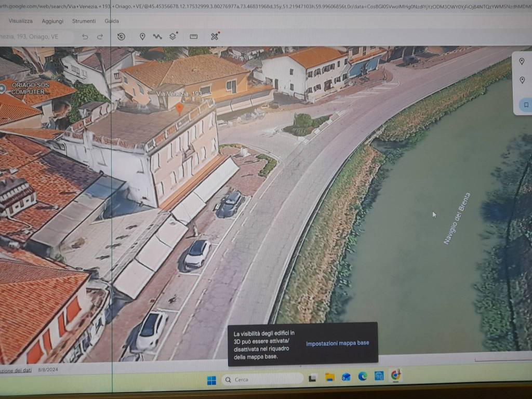
Task: Click the browser URL address bar
Action: coord(260,6)
